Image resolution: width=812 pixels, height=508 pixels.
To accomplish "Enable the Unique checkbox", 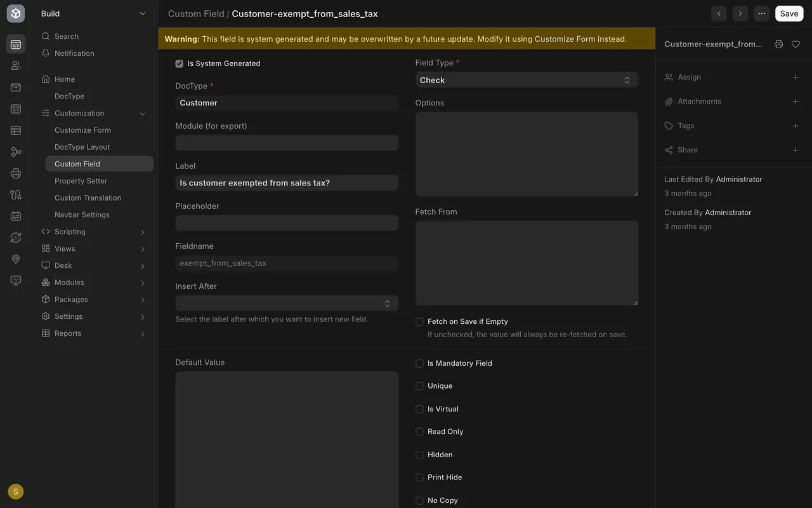I will tap(419, 386).
